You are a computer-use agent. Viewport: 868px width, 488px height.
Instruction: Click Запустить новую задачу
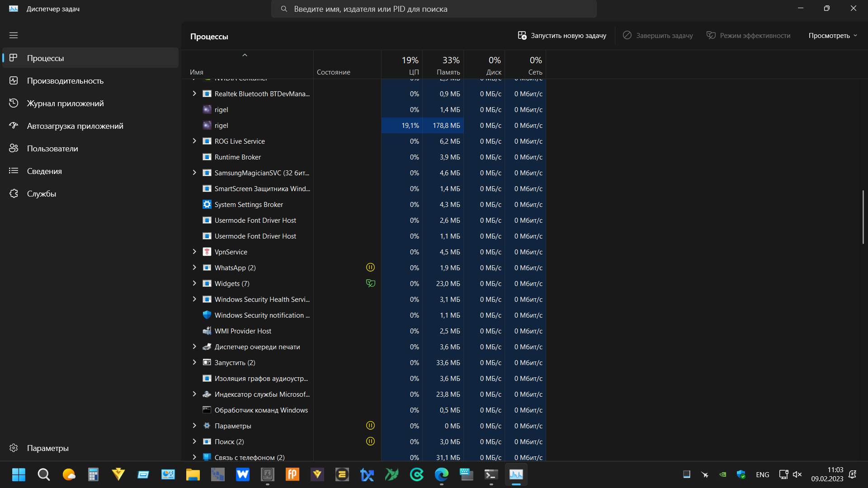click(562, 35)
